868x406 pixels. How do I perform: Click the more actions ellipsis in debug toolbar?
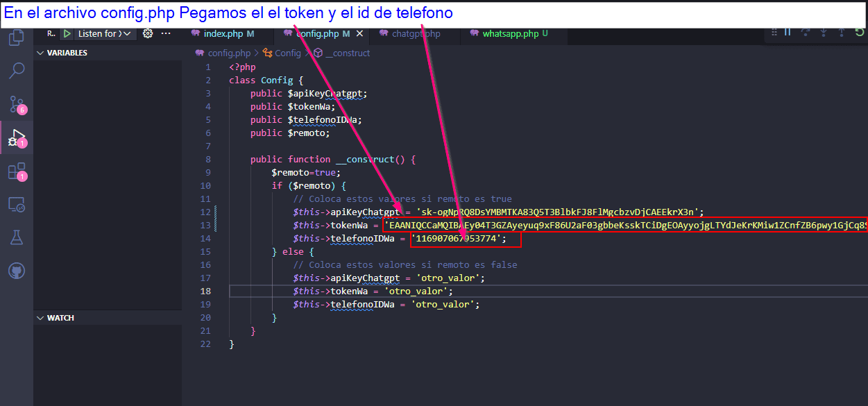tap(164, 33)
